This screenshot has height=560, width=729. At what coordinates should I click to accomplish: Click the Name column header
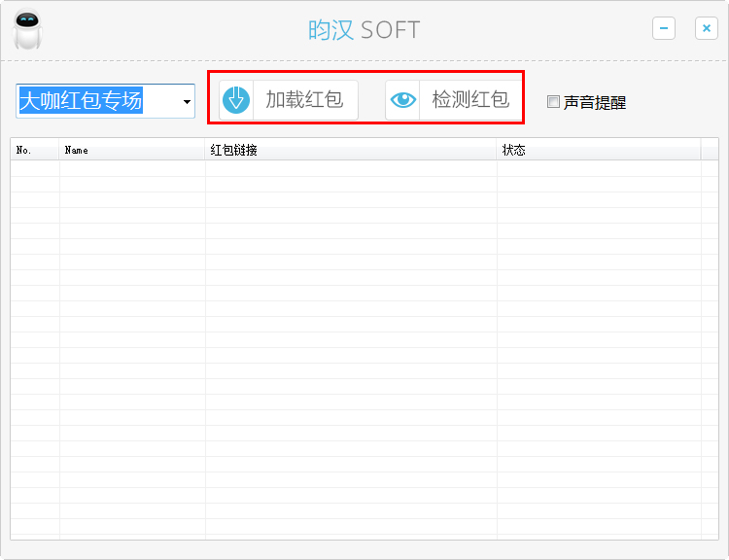pyautogui.click(x=132, y=150)
